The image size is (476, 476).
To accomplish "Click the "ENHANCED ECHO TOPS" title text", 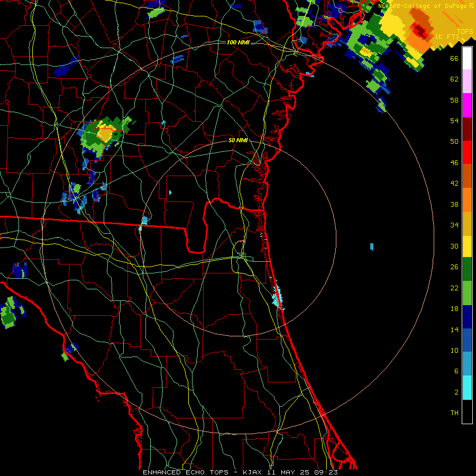I will [x=186, y=472].
